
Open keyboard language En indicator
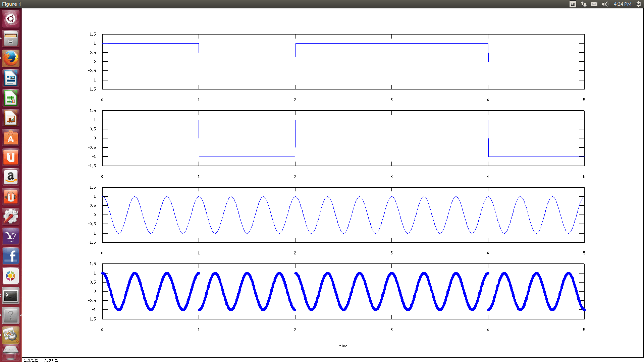[573, 4]
